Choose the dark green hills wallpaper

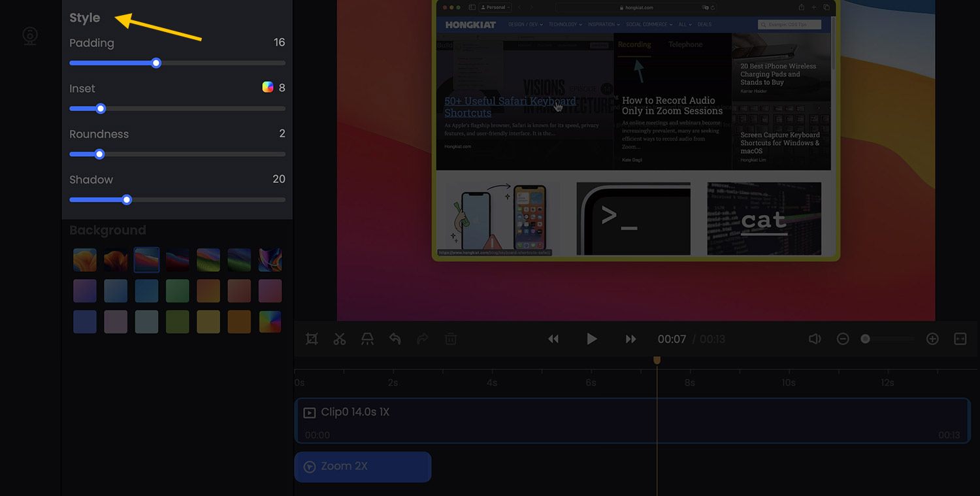tap(239, 259)
